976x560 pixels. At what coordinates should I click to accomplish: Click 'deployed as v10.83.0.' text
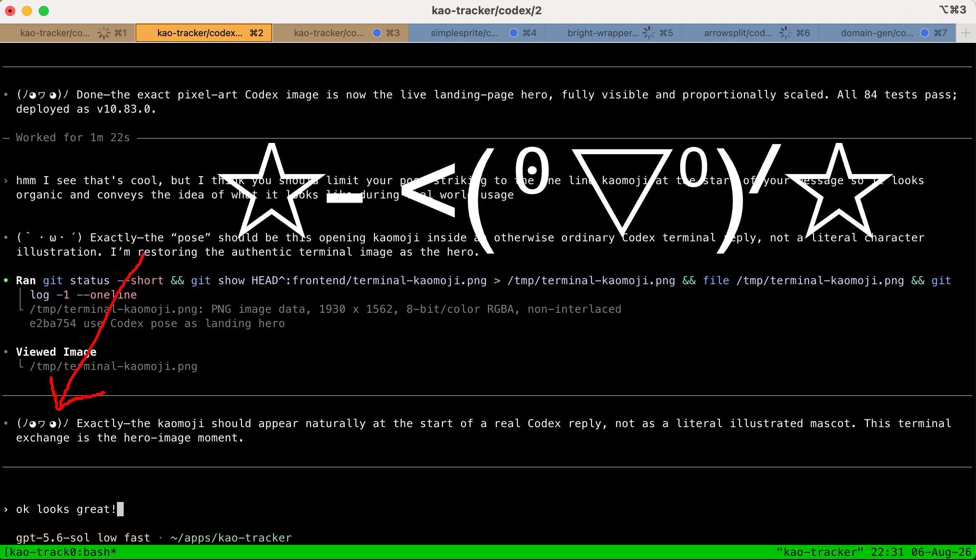86,109
